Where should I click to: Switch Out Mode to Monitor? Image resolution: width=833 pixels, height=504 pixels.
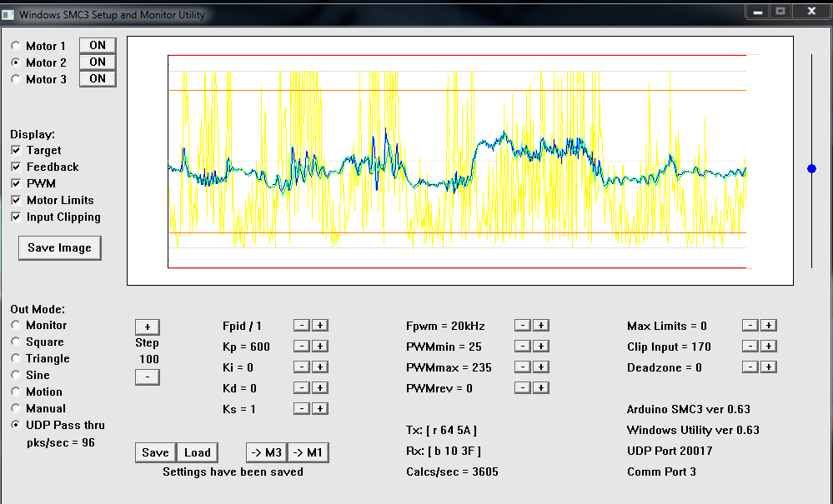pos(17,326)
